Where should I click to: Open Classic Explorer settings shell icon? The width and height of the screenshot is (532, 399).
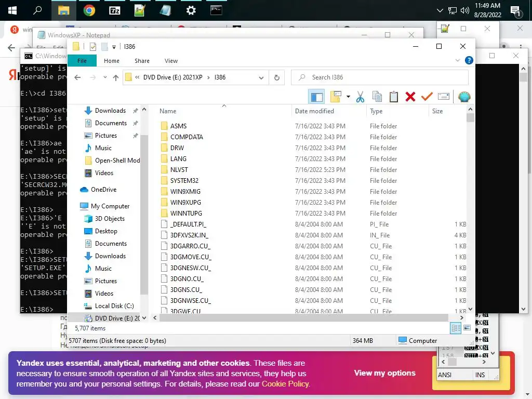[x=464, y=97]
